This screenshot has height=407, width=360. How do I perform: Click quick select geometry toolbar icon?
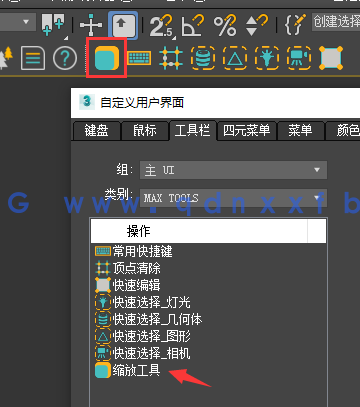point(203,58)
